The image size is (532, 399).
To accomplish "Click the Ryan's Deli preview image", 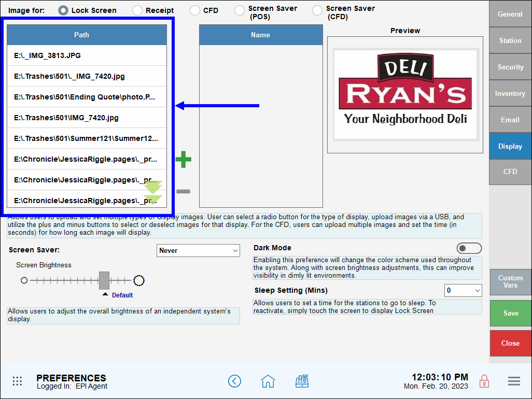I will [x=405, y=95].
